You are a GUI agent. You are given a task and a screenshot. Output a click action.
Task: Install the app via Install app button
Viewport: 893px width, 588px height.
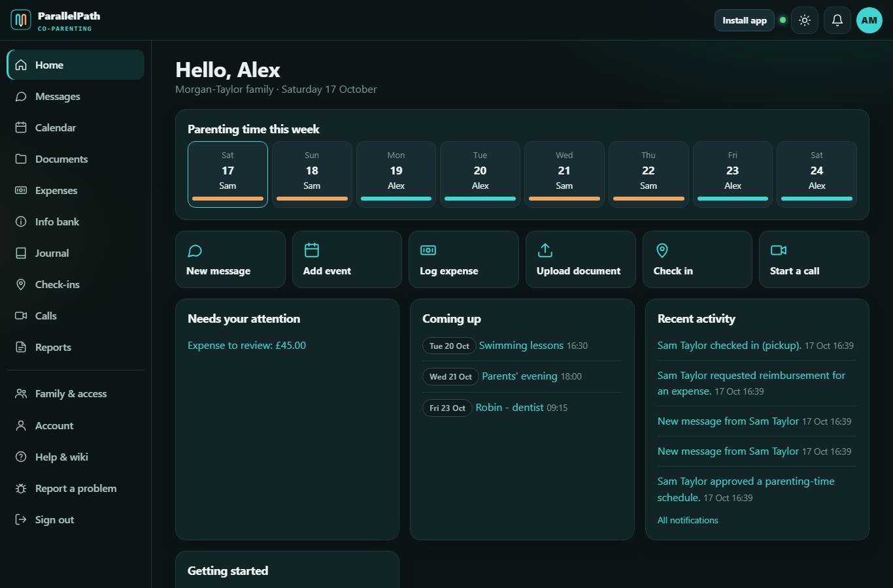(745, 20)
